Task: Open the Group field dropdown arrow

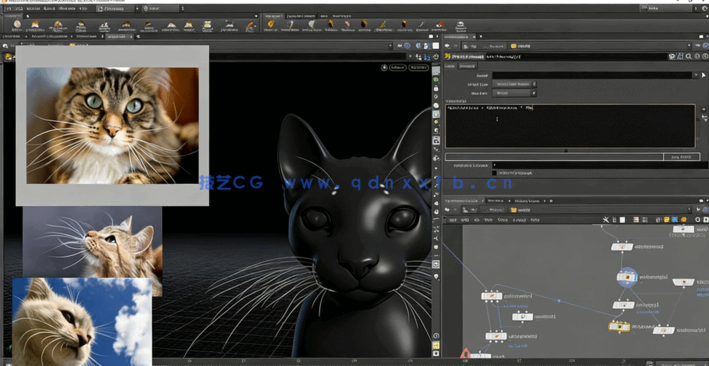Action: pyautogui.click(x=695, y=75)
